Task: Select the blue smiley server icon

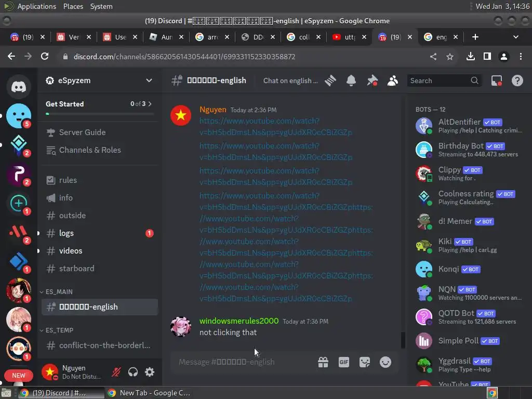Action: [19, 116]
